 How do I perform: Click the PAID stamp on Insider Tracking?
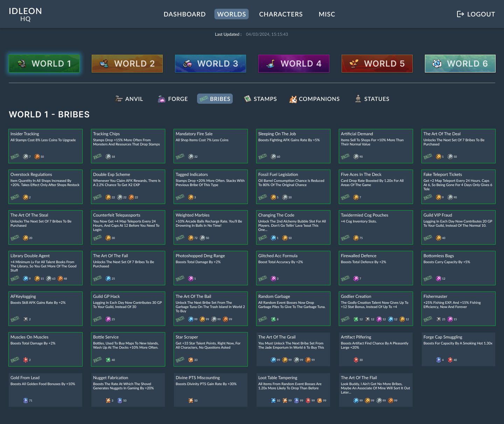point(15,157)
